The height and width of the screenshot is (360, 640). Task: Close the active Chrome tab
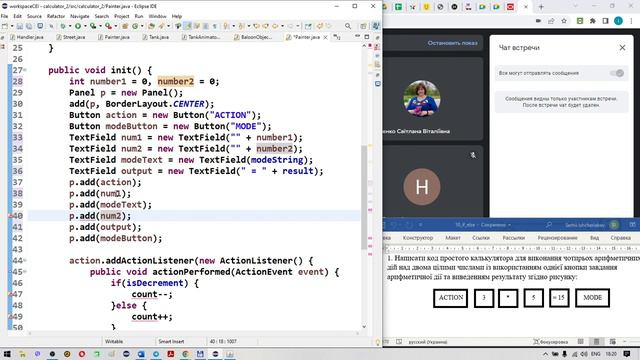pyautogui.click(x=526, y=7)
